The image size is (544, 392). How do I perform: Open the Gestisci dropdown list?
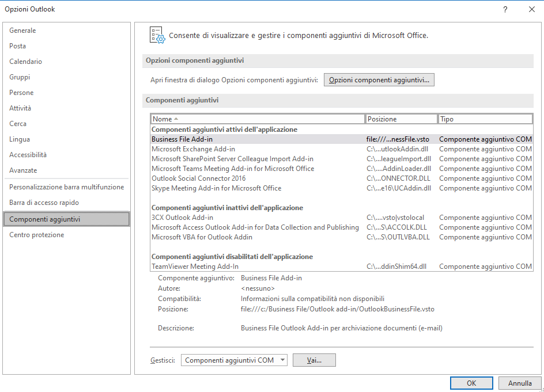(234, 360)
